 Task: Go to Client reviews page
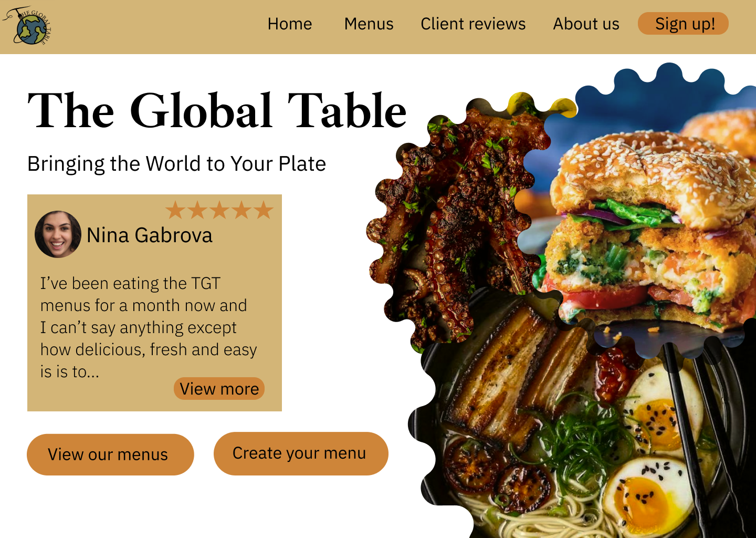pyautogui.click(x=473, y=24)
